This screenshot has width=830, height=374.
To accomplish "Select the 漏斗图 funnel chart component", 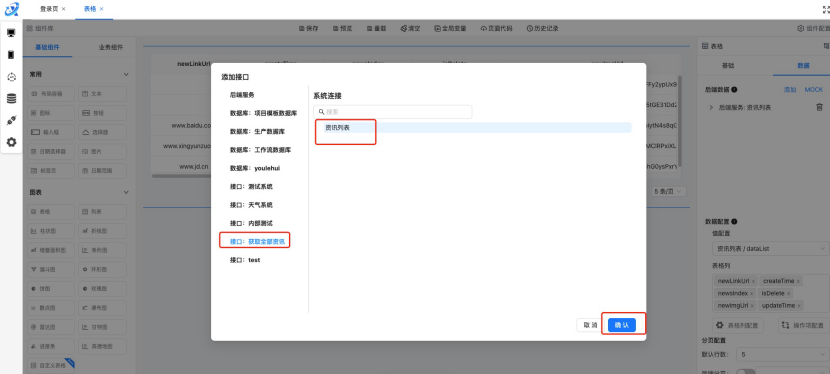I will click(51, 269).
